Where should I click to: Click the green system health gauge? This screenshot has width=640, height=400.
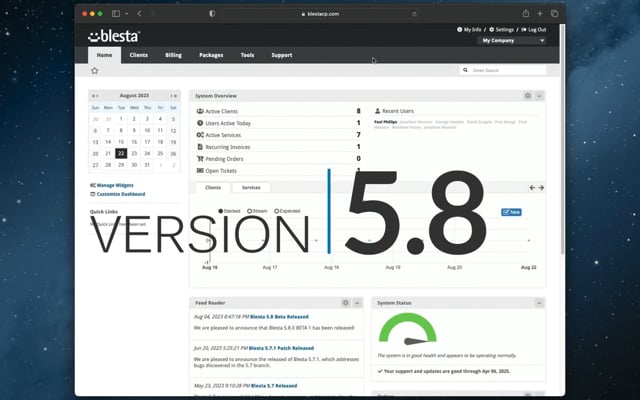tap(408, 328)
